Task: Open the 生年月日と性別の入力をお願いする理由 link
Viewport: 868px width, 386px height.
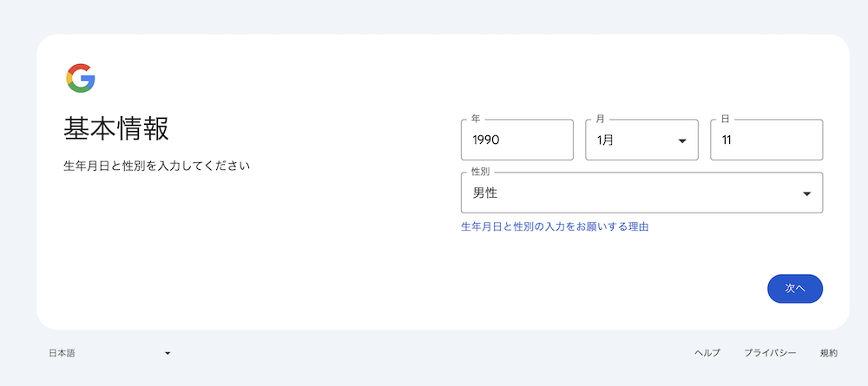Action: (555, 226)
